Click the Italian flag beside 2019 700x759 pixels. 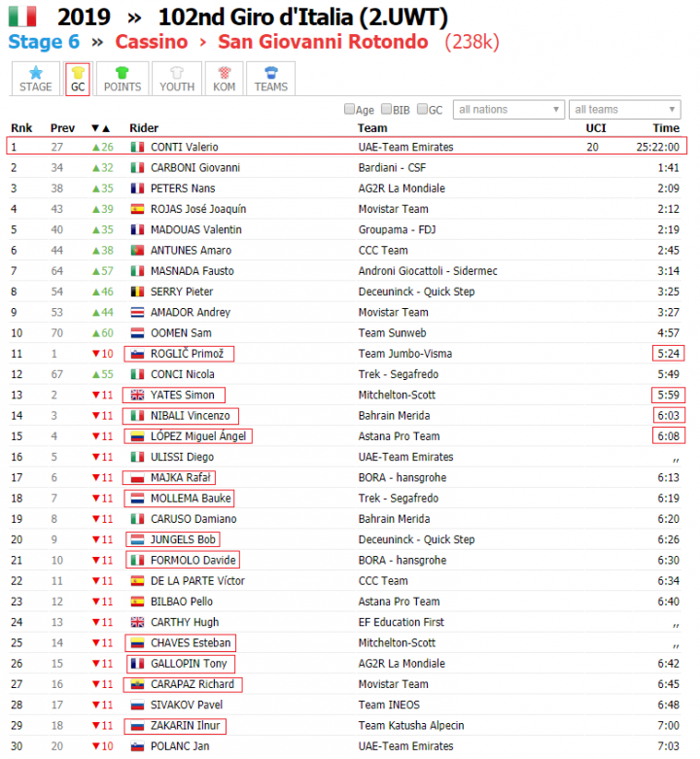[x=22, y=16]
